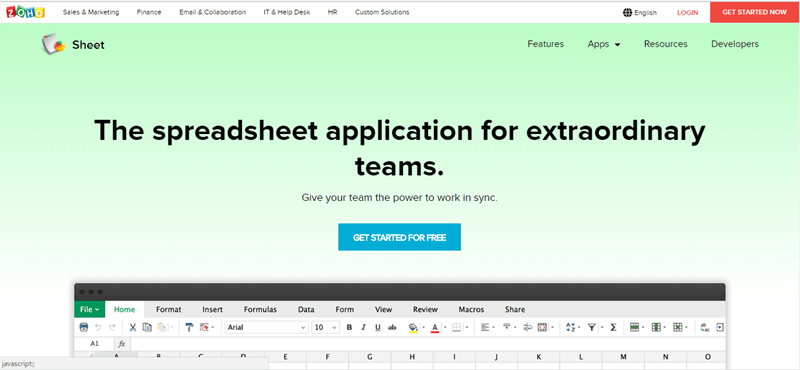Switch to the Home tab
The height and width of the screenshot is (370, 800).
tap(124, 309)
